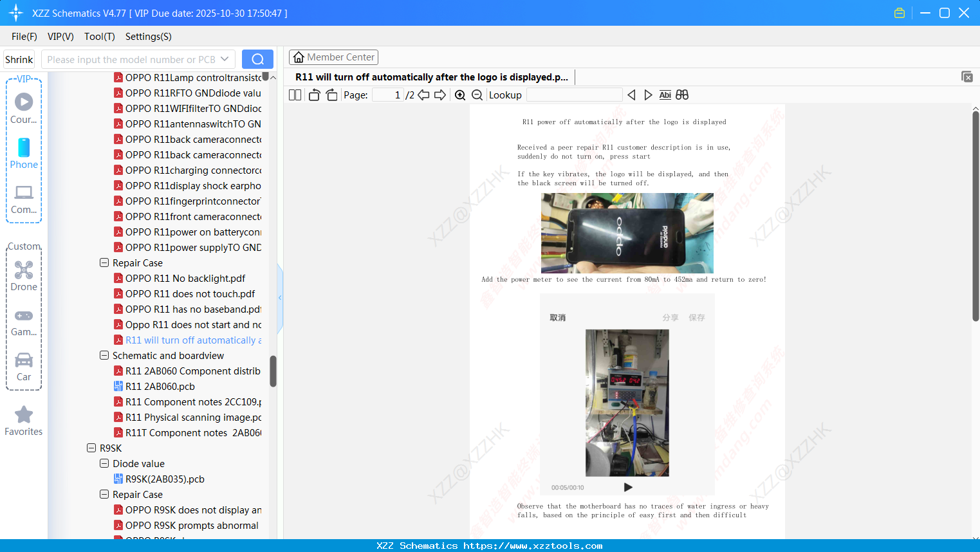Image resolution: width=980 pixels, height=552 pixels.
Task: Open the Courses category in the VIP sidebar
Action: click(24, 108)
